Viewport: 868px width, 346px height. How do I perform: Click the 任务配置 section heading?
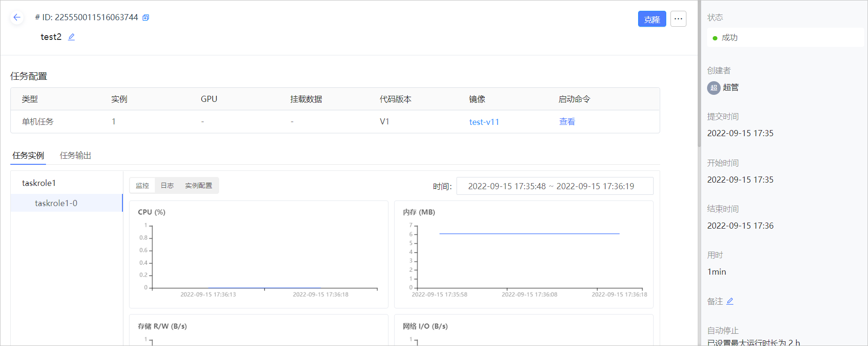pyautogui.click(x=29, y=77)
